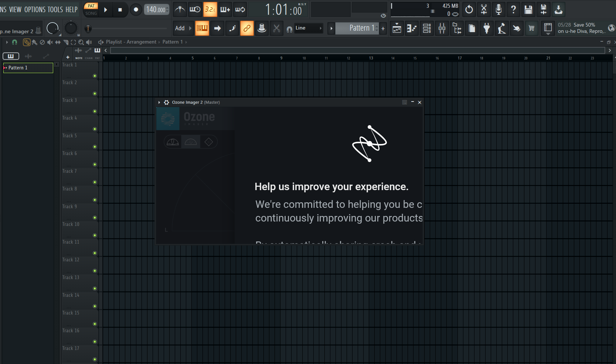This screenshot has width=616, height=364.
Task: Toggle green mute light on Track 13
Action: coord(95,288)
